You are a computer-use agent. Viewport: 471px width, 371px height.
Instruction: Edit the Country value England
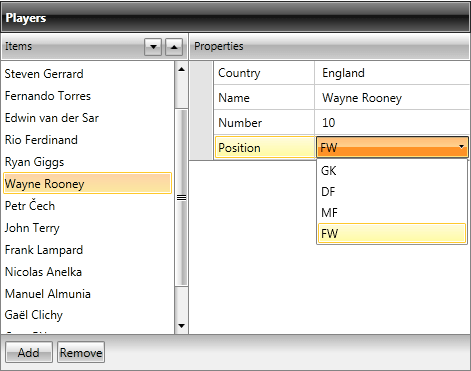tap(392, 73)
